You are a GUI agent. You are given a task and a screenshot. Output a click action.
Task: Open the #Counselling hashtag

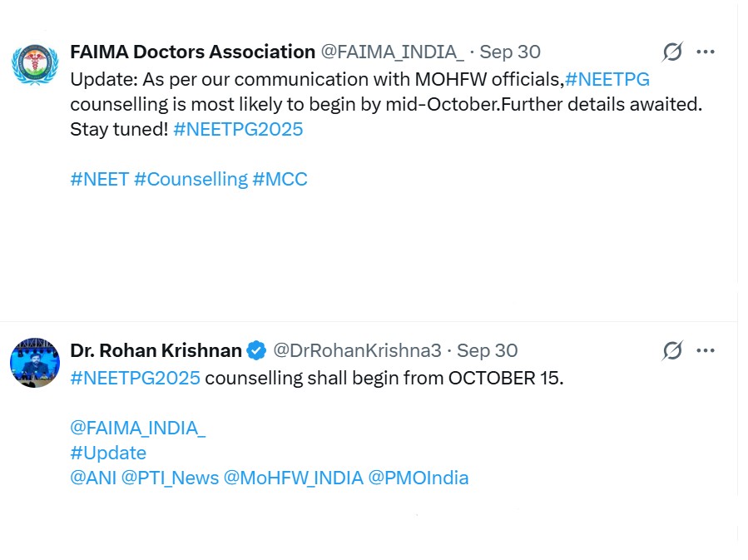coord(194,179)
